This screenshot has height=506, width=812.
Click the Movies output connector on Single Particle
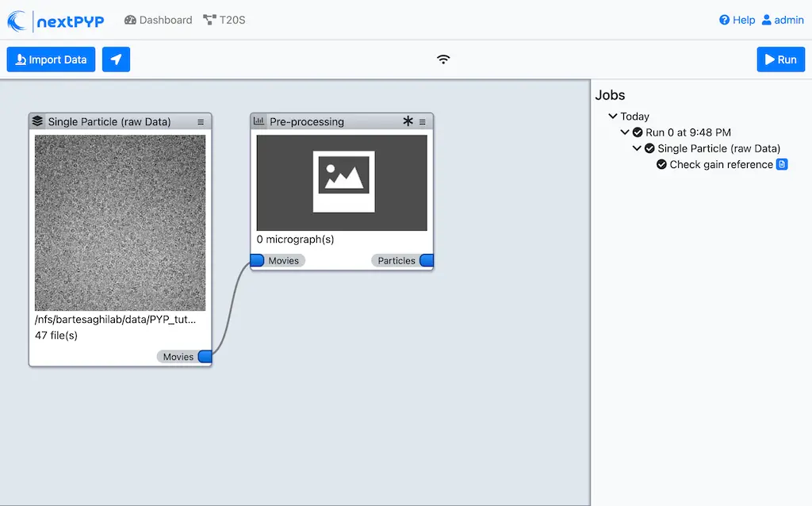(x=205, y=356)
